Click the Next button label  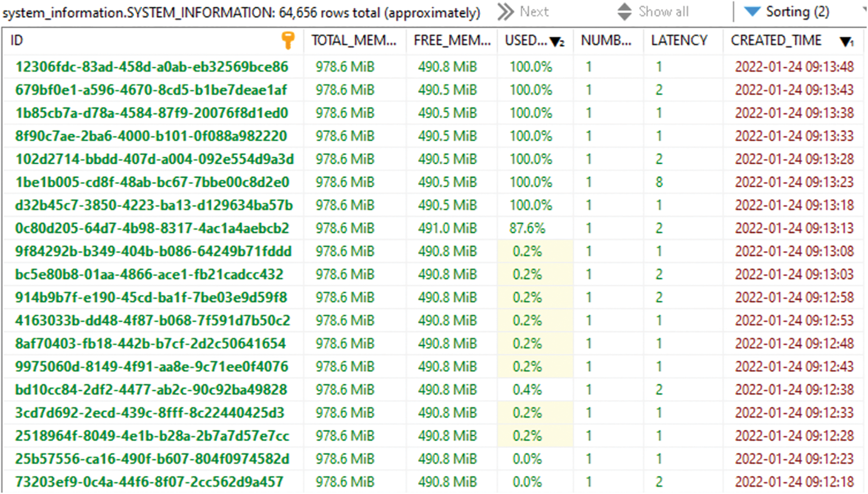click(534, 12)
